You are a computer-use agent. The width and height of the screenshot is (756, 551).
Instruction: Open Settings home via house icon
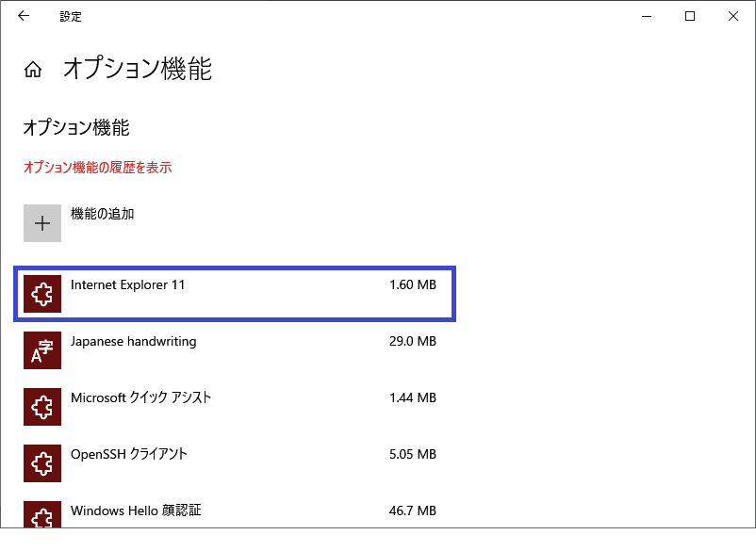pyautogui.click(x=33, y=70)
